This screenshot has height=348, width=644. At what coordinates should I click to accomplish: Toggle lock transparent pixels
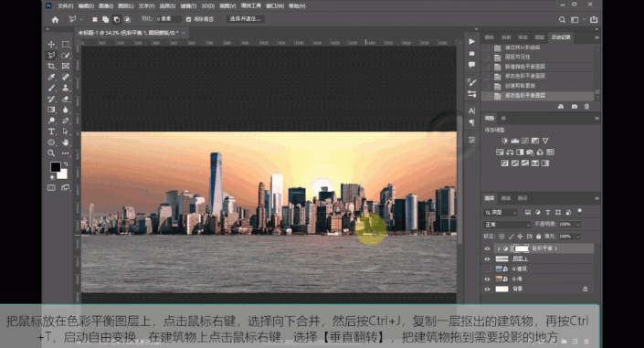pos(501,237)
